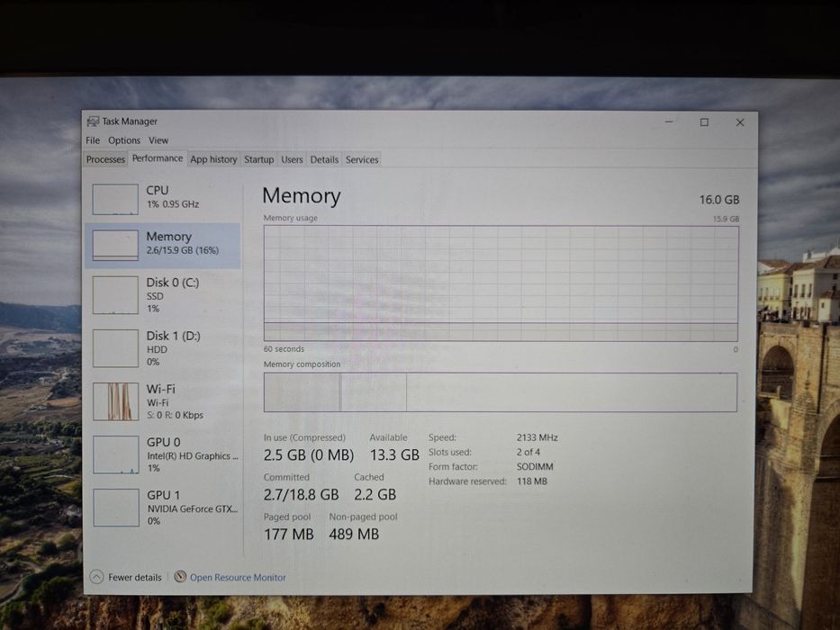The height and width of the screenshot is (630, 840).
Task: Switch to the Processes tab
Action: 105,159
